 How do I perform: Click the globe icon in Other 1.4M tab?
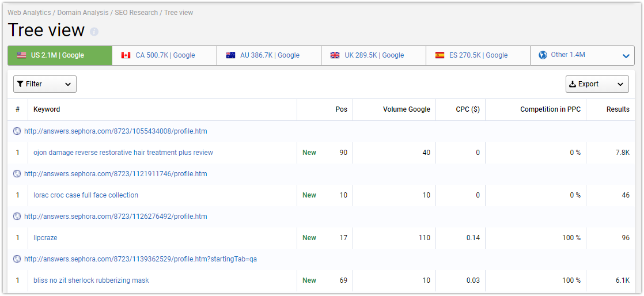[543, 55]
